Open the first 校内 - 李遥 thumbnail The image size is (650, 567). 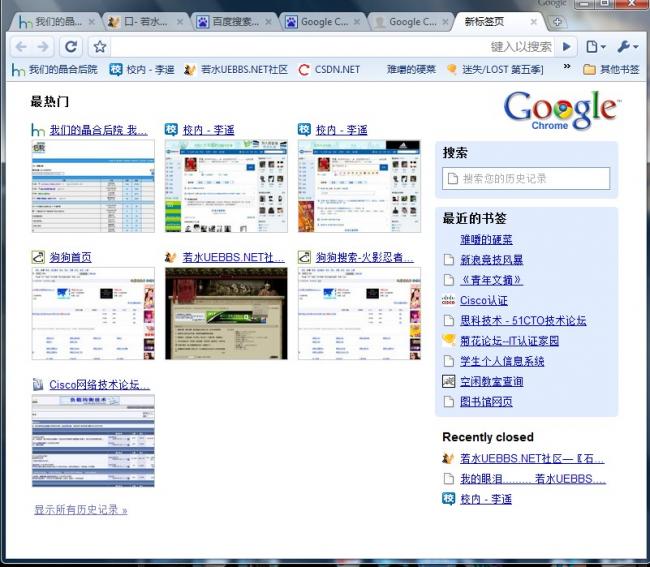pos(226,186)
